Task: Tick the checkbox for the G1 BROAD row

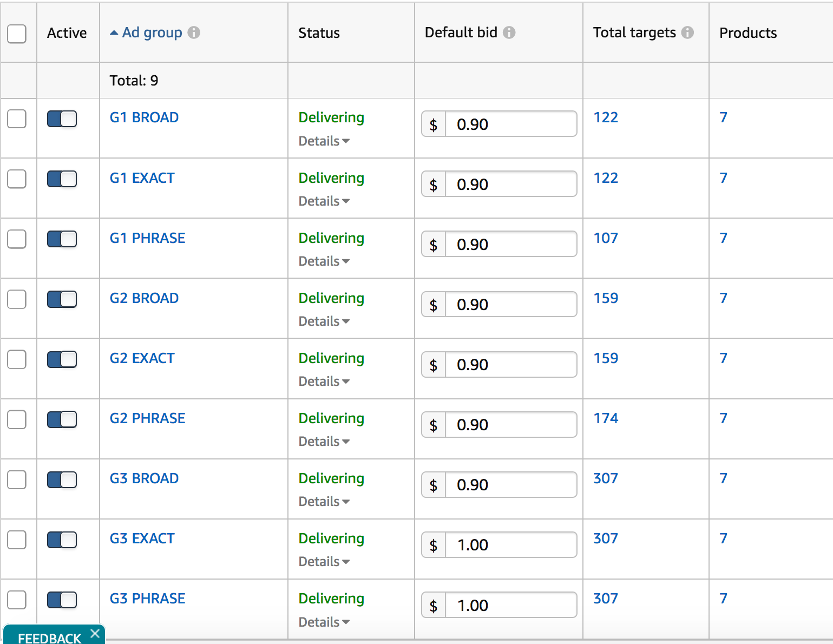Action: point(17,119)
